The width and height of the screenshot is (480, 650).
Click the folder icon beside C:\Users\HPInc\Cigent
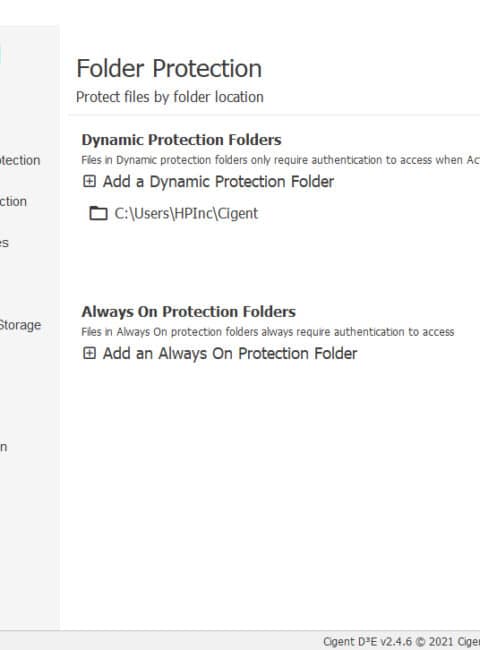98,213
